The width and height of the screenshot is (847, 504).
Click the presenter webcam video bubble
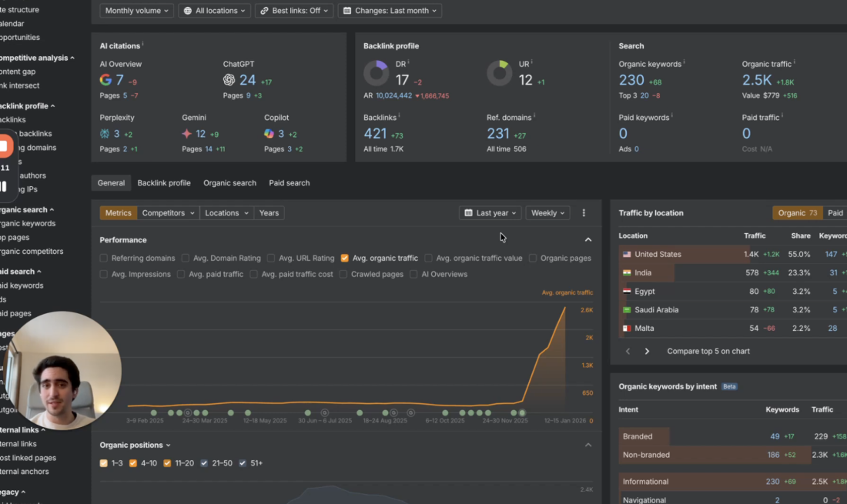[x=66, y=371]
